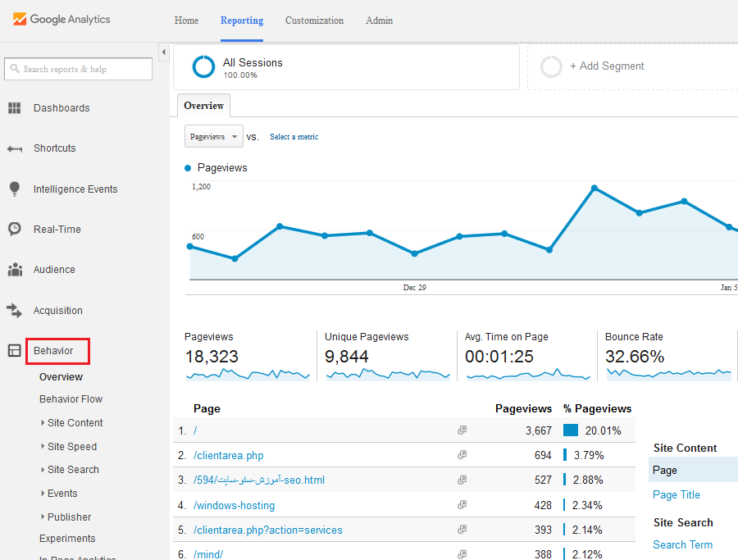Open the /windows-hosting page link
The width and height of the screenshot is (738, 560).
(234, 505)
